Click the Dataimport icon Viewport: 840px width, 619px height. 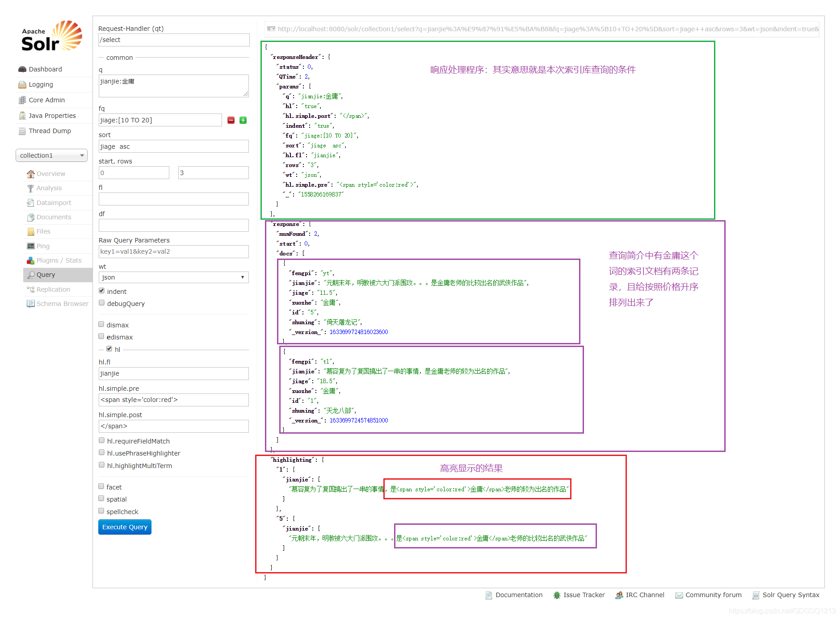30,203
